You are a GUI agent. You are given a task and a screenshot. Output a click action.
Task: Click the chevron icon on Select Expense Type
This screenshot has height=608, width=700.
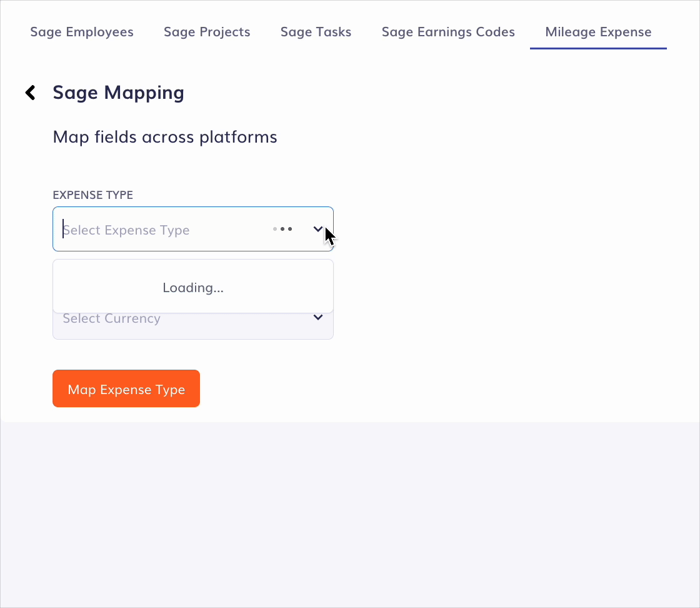click(x=318, y=229)
